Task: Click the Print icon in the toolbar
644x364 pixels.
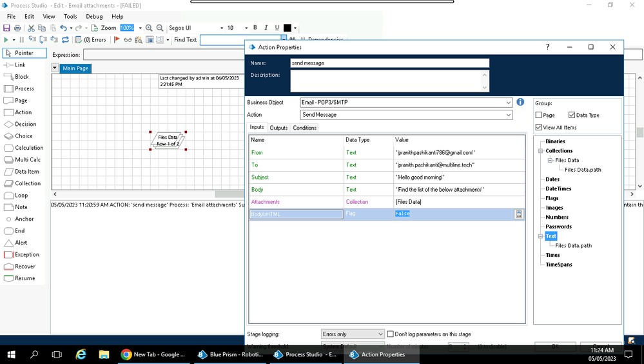Action: pos(17,28)
